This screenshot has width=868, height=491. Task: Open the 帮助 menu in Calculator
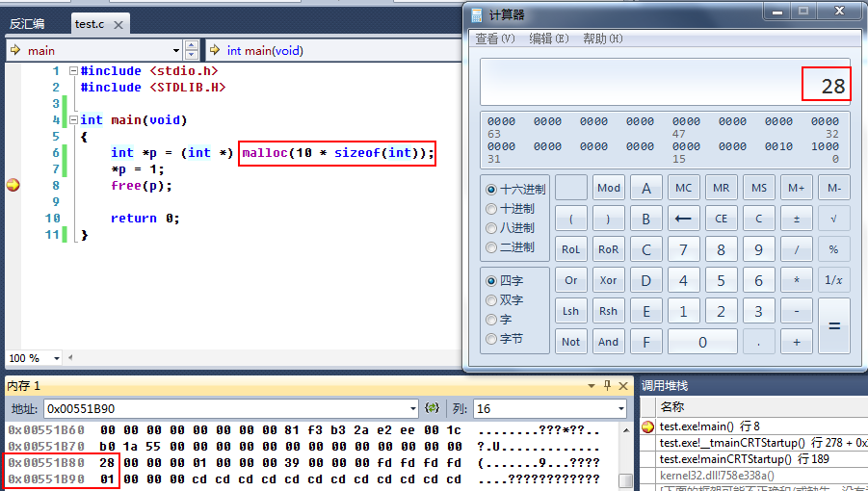603,39
